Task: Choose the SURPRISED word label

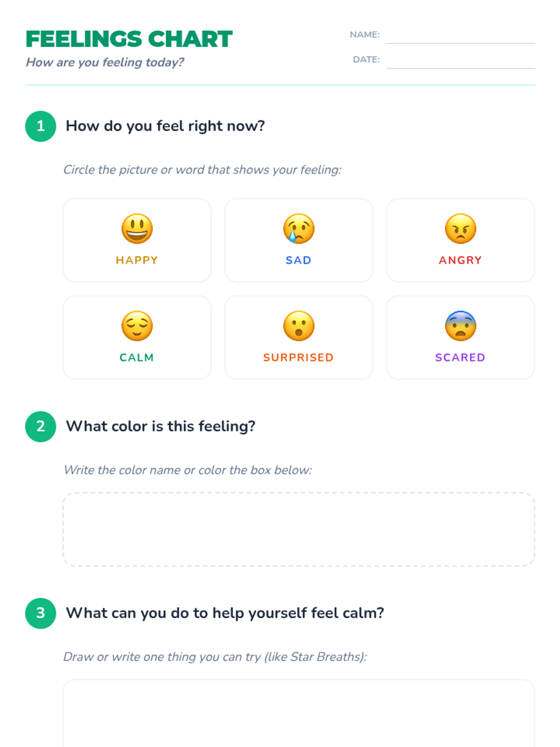Action: coord(299,357)
